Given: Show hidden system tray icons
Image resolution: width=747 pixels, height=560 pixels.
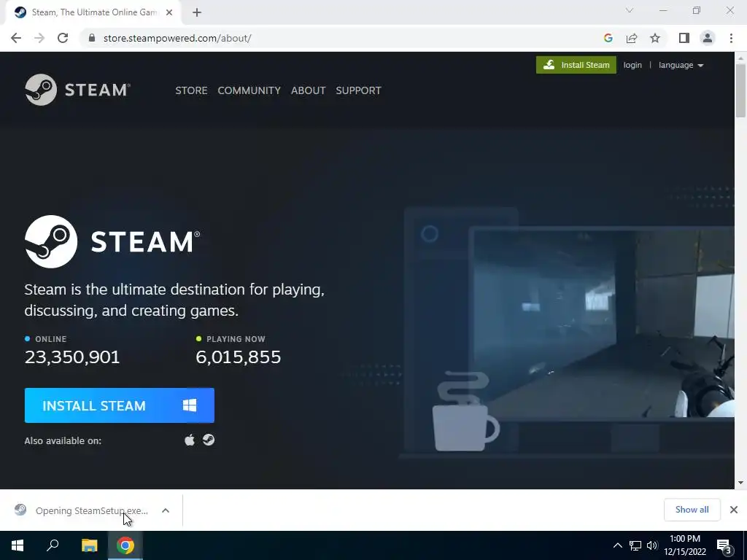Looking at the screenshot, I should 617,545.
